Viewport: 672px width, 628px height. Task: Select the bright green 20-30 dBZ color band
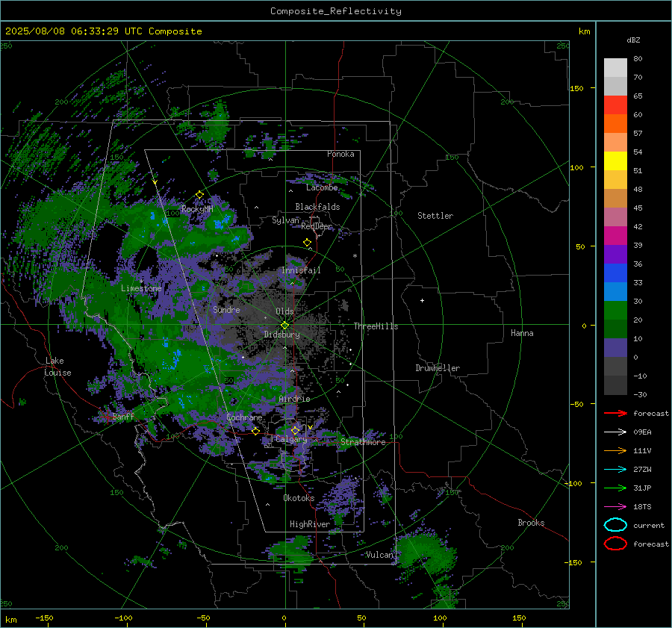tap(615, 311)
